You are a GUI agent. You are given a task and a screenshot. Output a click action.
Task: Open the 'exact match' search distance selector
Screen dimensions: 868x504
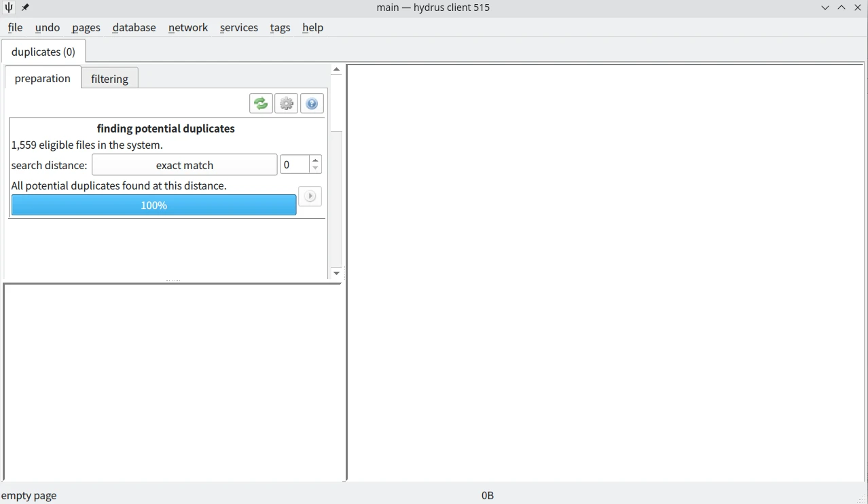point(184,165)
